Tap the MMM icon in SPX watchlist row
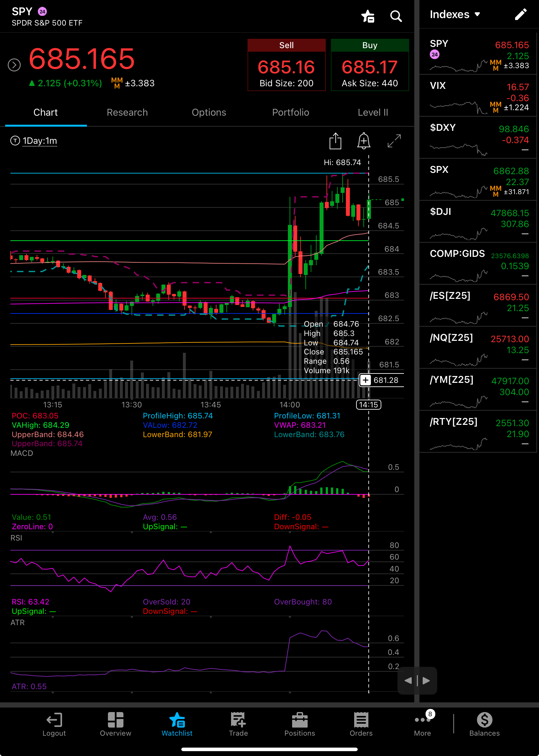The width and height of the screenshot is (539, 756). click(495, 191)
